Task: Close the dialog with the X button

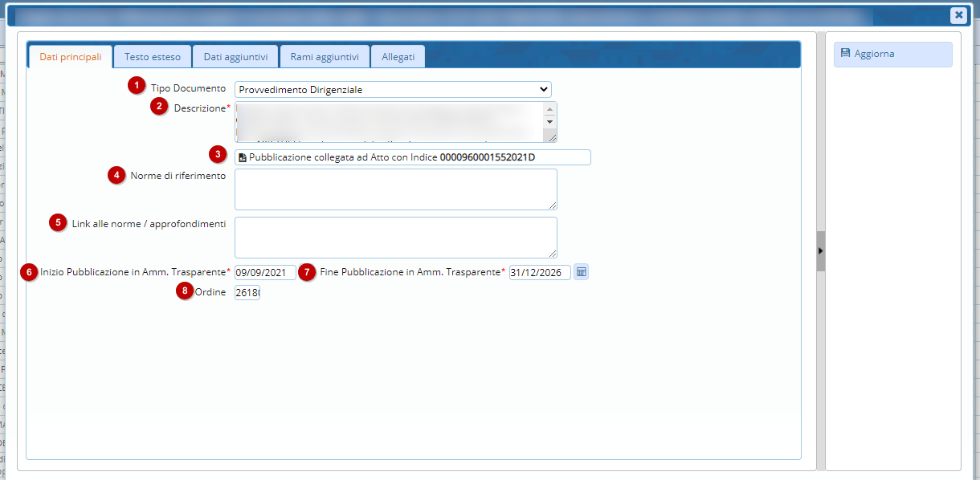Action: pyautogui.click(x=958, y=15)
